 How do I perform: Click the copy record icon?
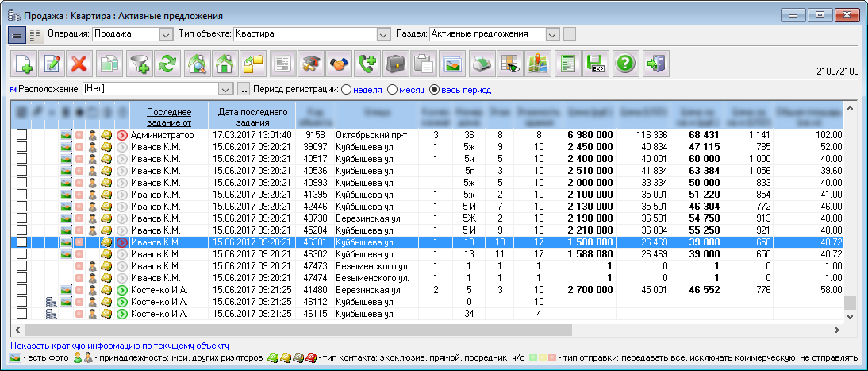pyautogui.click(x=108, y=64)
